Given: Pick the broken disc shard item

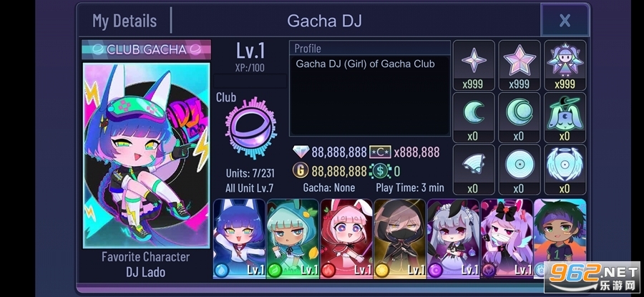Looking at the screenshot, I should coord(474,170).
